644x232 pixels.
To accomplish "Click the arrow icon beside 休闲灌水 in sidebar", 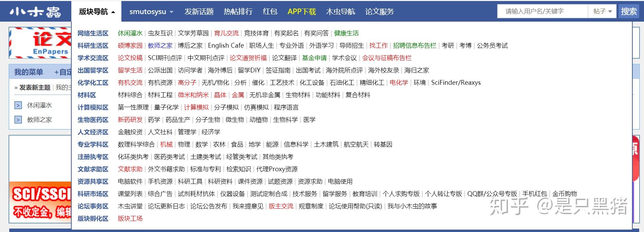I will (18, 105).
